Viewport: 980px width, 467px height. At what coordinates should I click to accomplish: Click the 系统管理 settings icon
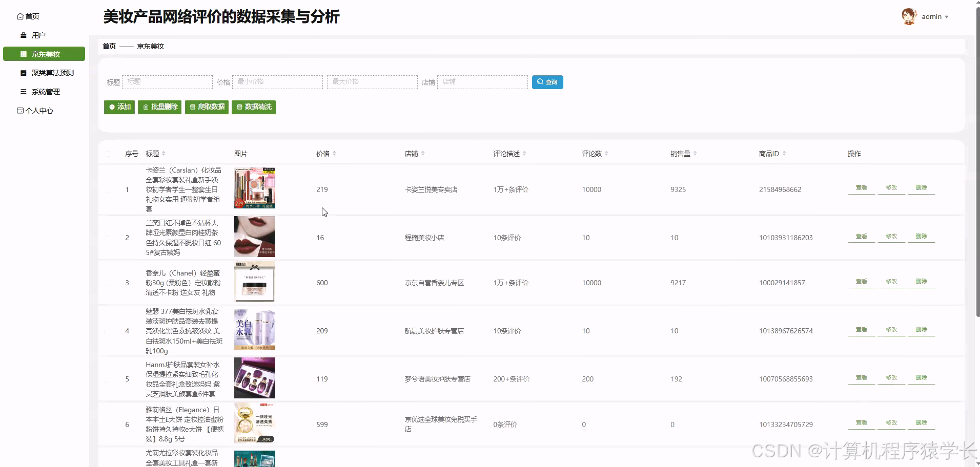[x=23, y=91]
